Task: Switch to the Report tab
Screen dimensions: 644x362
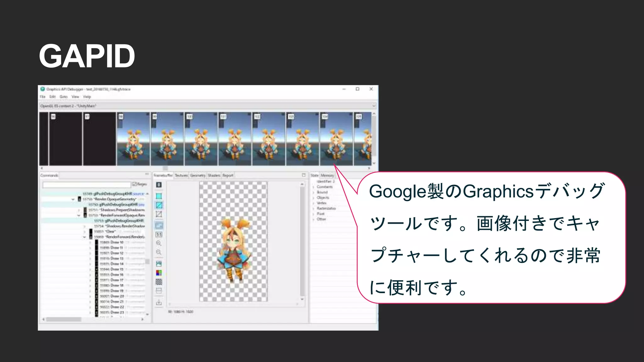Action: pos(228,175)
